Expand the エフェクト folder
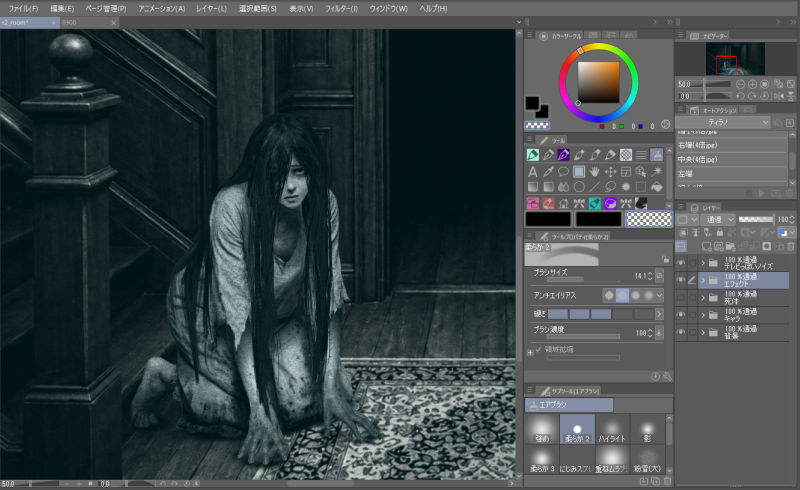The height and width of the screenshot is (490, 800). coord(703,280)
